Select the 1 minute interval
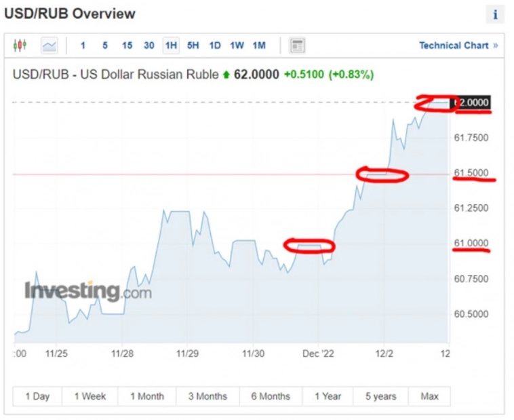The height and width of the screenshot is (420, 514). click(83, 45)
